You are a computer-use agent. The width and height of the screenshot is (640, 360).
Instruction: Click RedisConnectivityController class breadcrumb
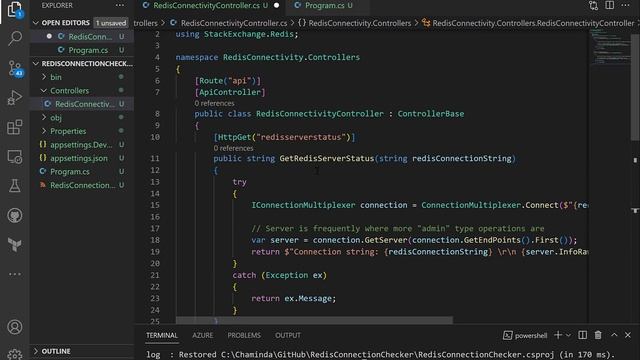[x=533, y=23]
